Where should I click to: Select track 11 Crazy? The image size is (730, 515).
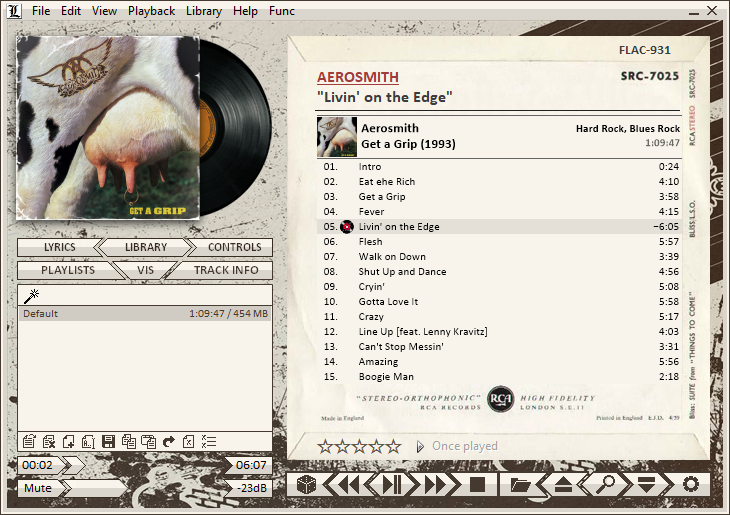pos(501,317)
